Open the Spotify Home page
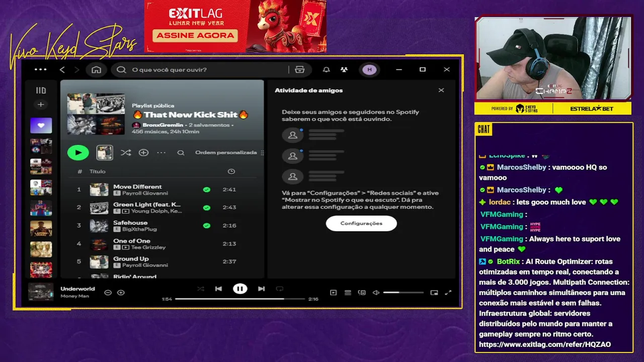The image size is (644, 362). coord(96,69)
